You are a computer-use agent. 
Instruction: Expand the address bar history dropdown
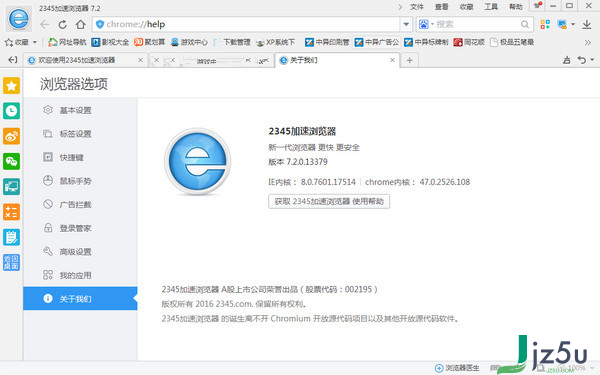point(406,24)
